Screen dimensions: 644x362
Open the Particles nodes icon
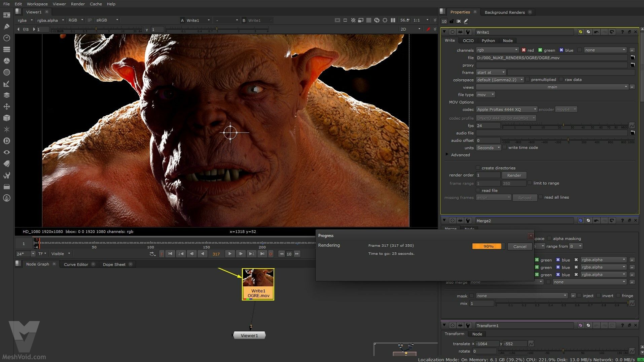pos(6,129)
